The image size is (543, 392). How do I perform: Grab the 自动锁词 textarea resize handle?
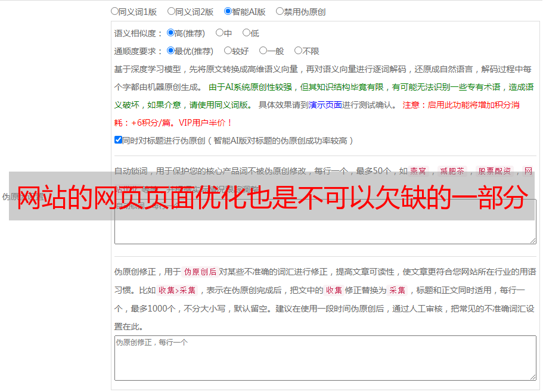533,241
